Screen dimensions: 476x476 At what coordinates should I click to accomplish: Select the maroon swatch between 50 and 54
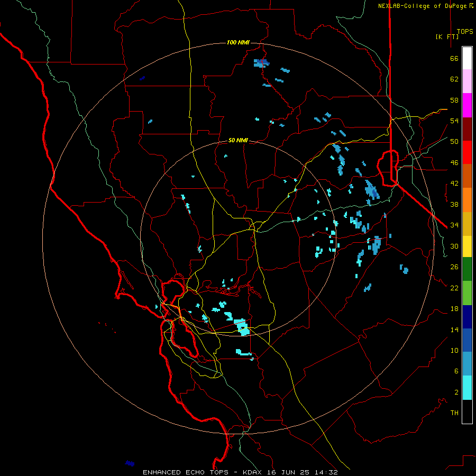pyautogui.click(x=467, y=129)
